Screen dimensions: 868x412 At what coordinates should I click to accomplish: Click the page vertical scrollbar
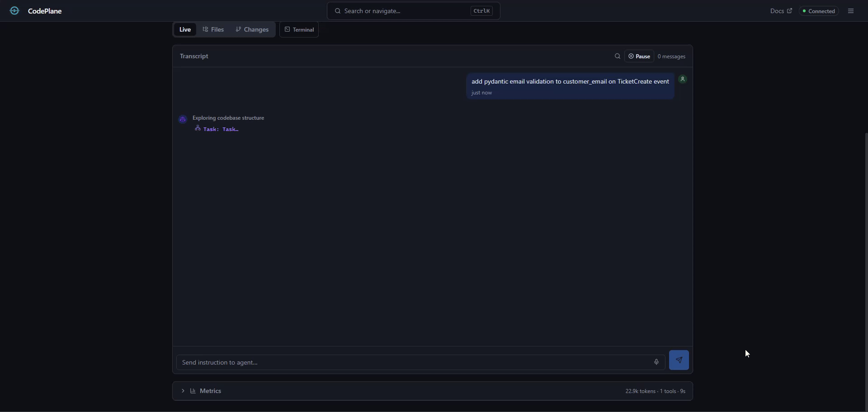866,271
